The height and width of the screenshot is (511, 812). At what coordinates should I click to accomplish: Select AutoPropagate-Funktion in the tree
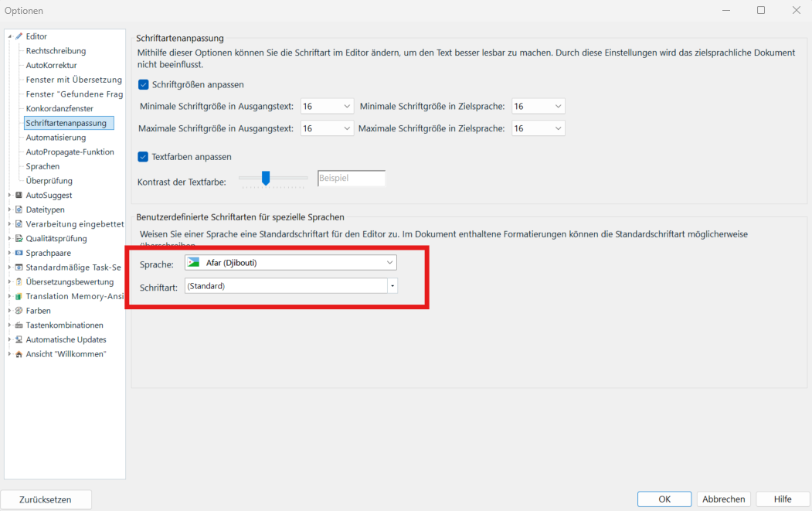click(x=70, y=152)
